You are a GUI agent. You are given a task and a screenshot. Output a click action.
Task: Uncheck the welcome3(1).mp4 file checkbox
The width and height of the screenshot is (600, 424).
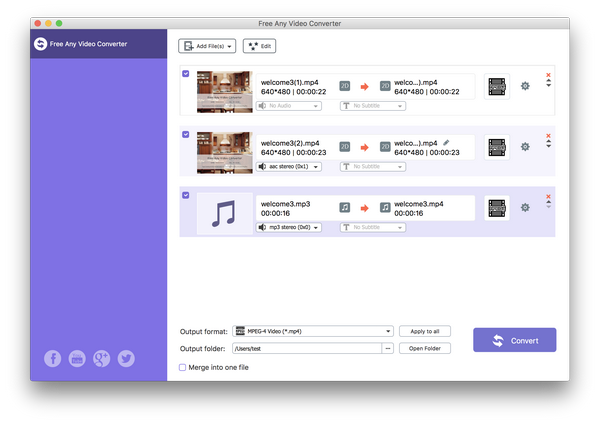click(x=186, y=73)
